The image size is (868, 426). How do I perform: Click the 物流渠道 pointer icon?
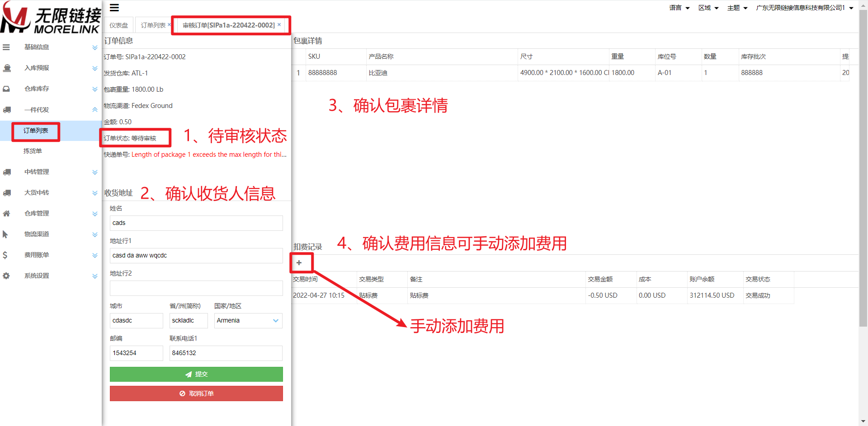5,234
